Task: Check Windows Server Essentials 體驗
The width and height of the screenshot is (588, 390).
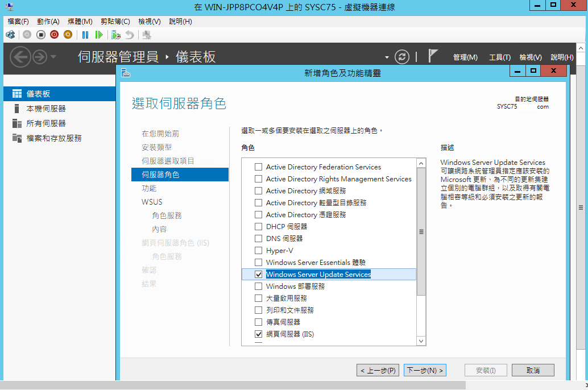Action: 258,263
